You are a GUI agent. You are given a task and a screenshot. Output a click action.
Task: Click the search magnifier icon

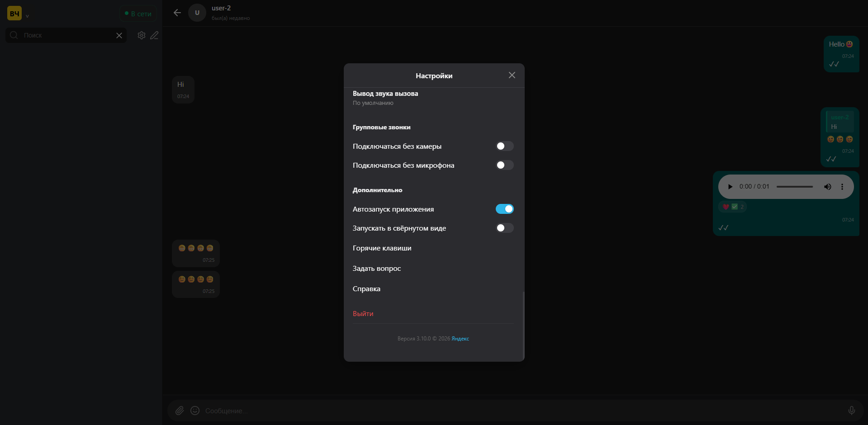[14, 35]
